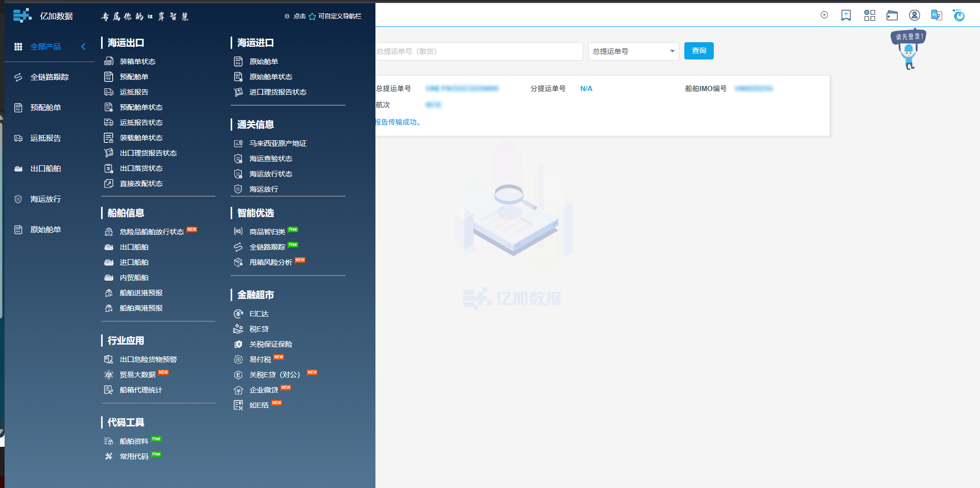
Task: Open 预配舱单状态
Action: (141, 107)
